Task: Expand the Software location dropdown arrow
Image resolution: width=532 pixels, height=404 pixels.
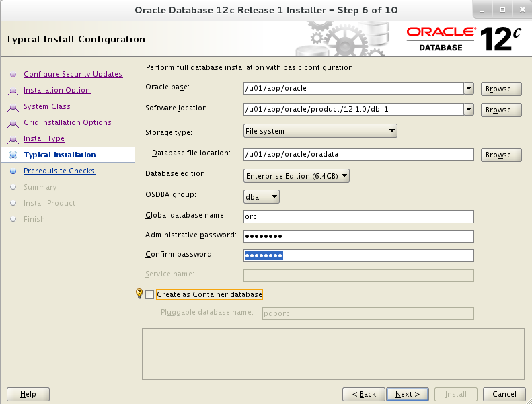Action: (469, 109)
